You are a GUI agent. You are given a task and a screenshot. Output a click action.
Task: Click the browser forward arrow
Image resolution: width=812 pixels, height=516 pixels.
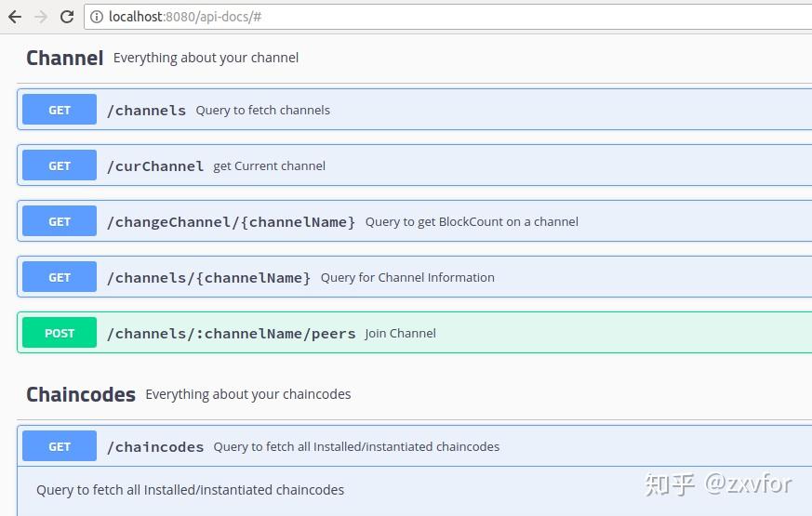pyautogui.click(x=41, y=17)
